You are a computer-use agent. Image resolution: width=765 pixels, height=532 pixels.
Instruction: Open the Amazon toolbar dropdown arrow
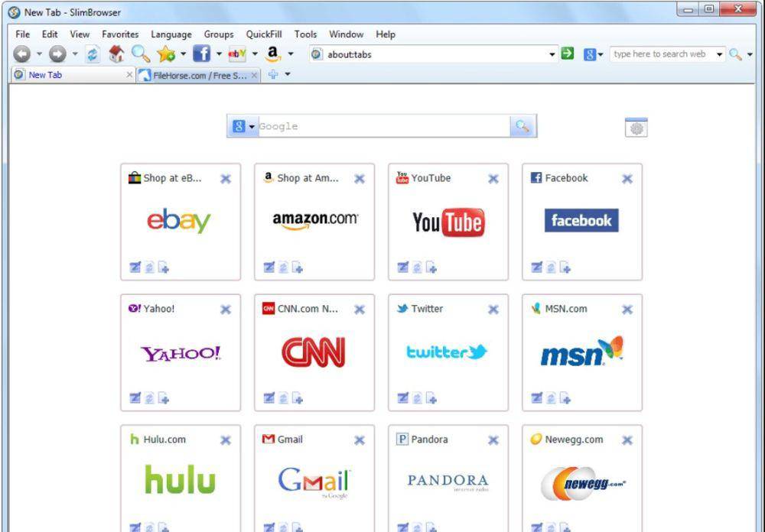point(291,54)
